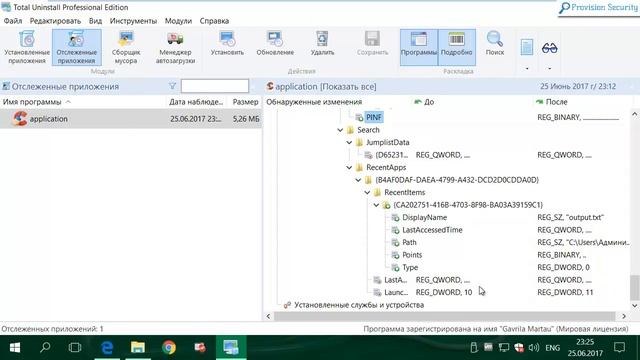
Task: Select the JumplistData folder
Action: (x=388, y=142)
